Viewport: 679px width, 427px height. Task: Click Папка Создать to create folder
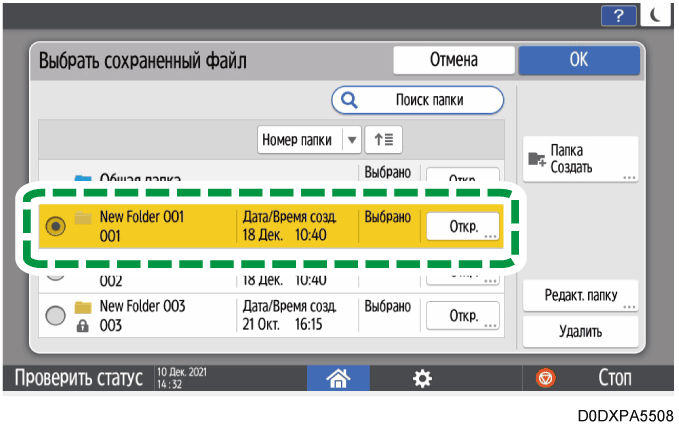[580, 158]
